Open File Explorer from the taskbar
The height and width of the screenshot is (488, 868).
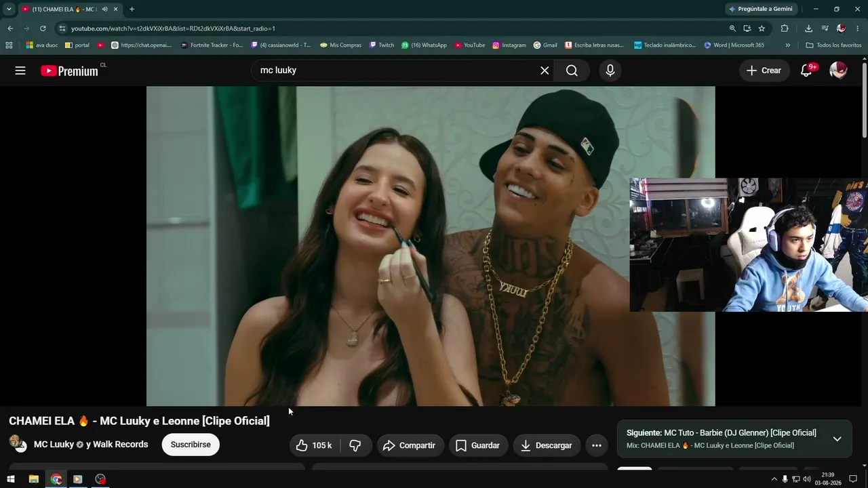tap(33, 479)
